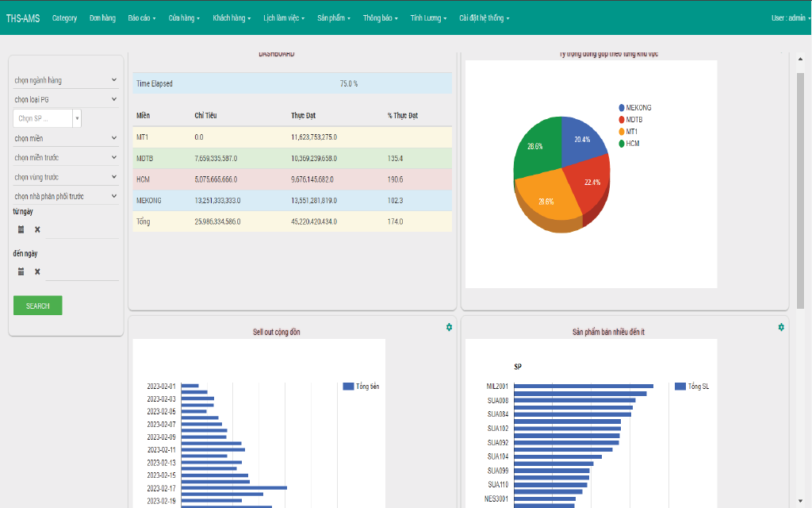Toggle HCM series in pie legend

click(632, 144)
